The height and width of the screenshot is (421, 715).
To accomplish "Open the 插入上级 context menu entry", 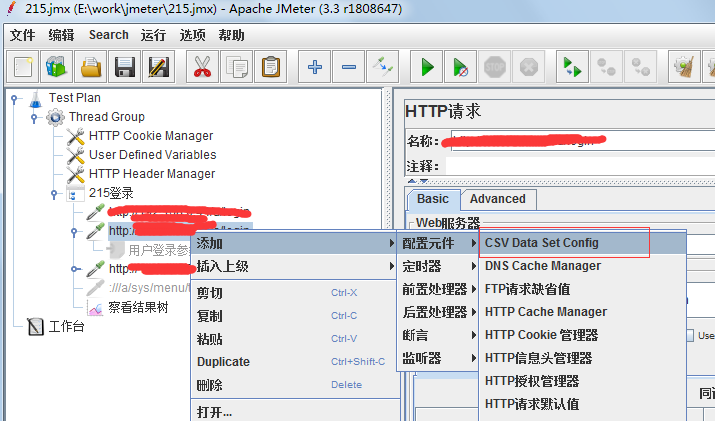I will tap(294, 266).
